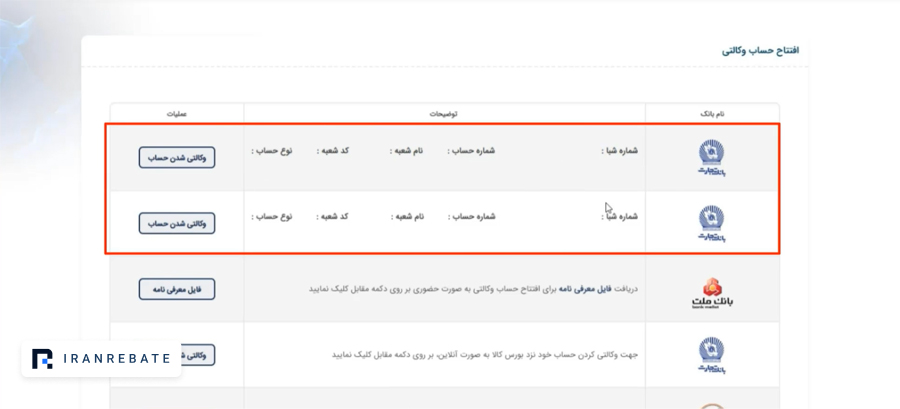Click 'نوع حساب' label in the second row

[272, 217]
